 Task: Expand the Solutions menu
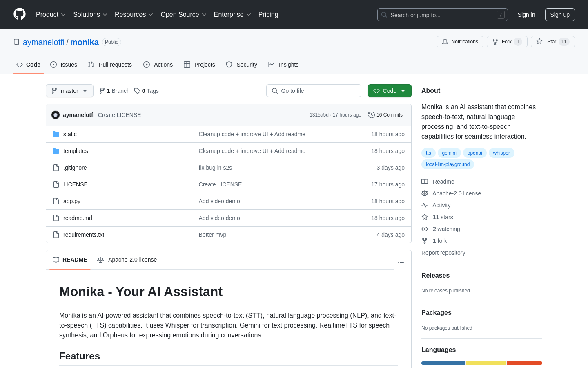[90, 14]
